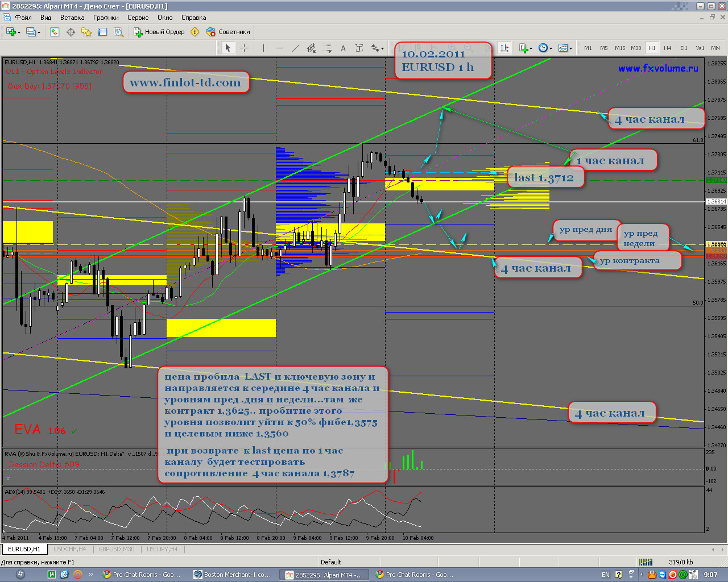Choose the text label tool
Image resolution: width=728 pixels, height=582 pixels.
(343, 48)
